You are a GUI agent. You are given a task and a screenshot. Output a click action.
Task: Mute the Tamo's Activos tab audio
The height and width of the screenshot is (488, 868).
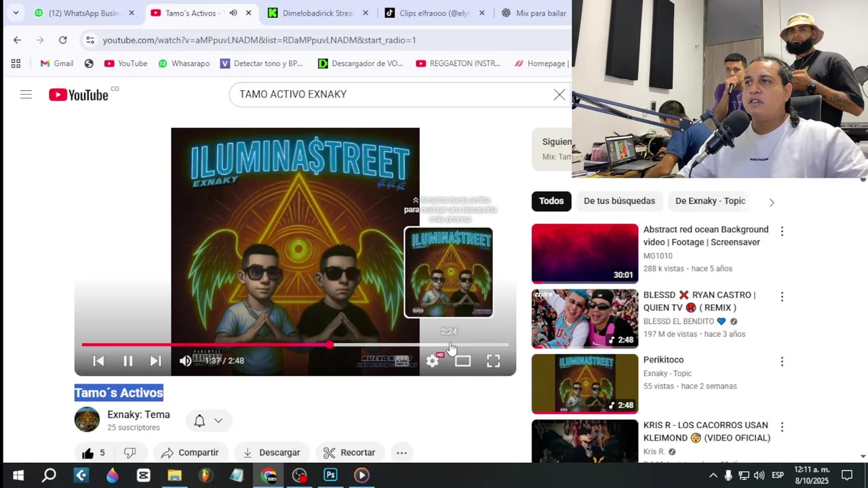(x=233, y=13)
